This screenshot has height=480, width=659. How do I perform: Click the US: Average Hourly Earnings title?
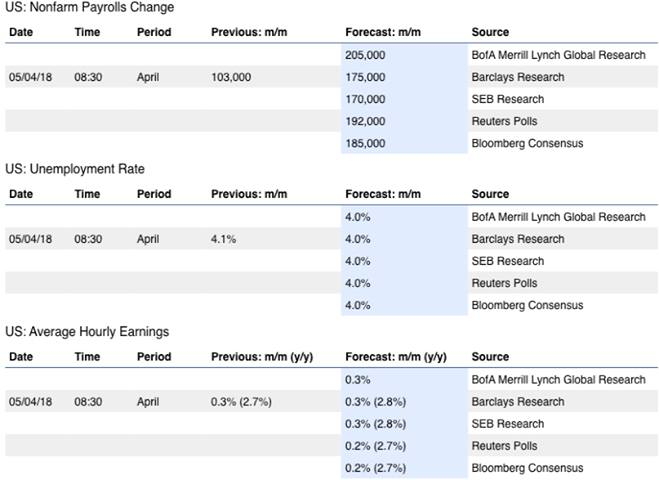(87, 332)
